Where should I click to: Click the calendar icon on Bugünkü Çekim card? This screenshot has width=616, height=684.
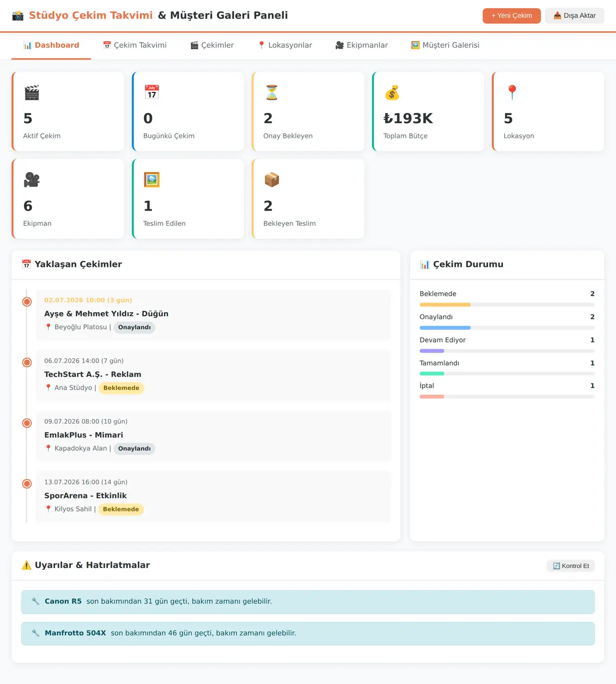(152, 92)
